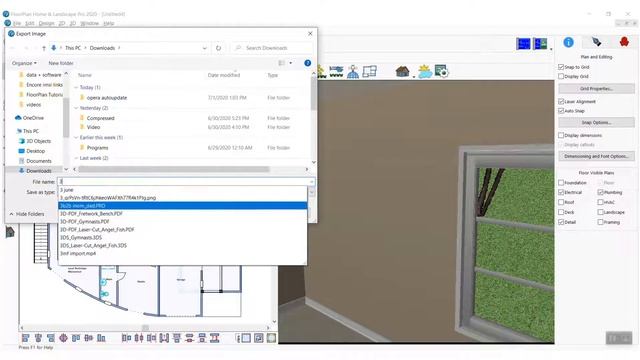Click the house view toolbar icon

tap(402, 72)
